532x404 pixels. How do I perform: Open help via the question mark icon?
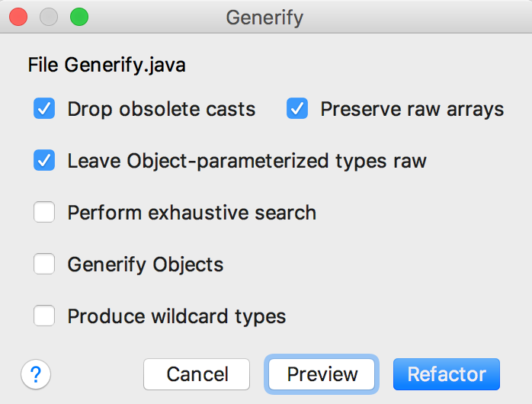point(36,374)
